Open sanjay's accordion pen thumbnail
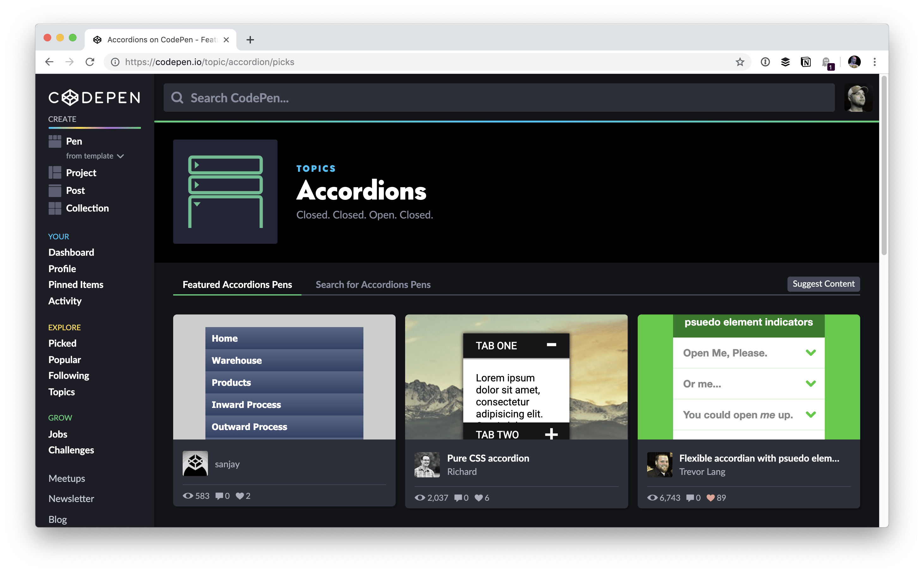This screenshot has width=924, height=574. (x=284, y=377)
